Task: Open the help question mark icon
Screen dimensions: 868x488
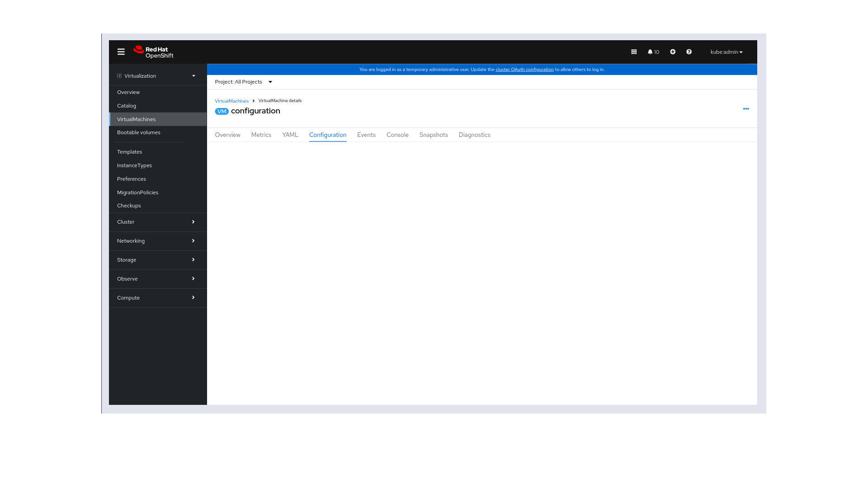Action: pos(689,52)
